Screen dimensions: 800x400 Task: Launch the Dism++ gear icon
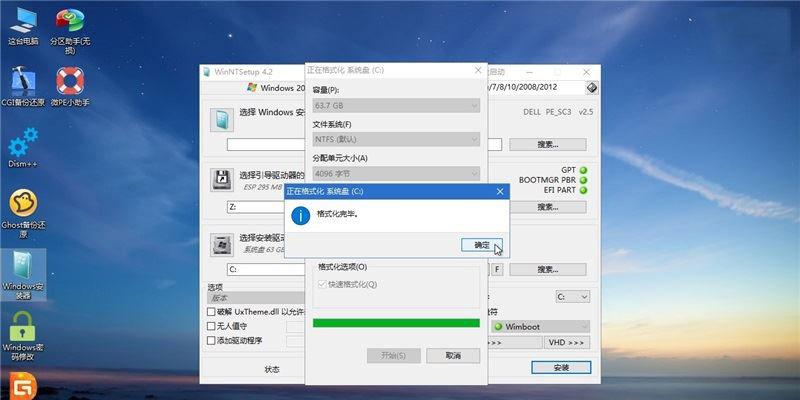tap(23, 148)
